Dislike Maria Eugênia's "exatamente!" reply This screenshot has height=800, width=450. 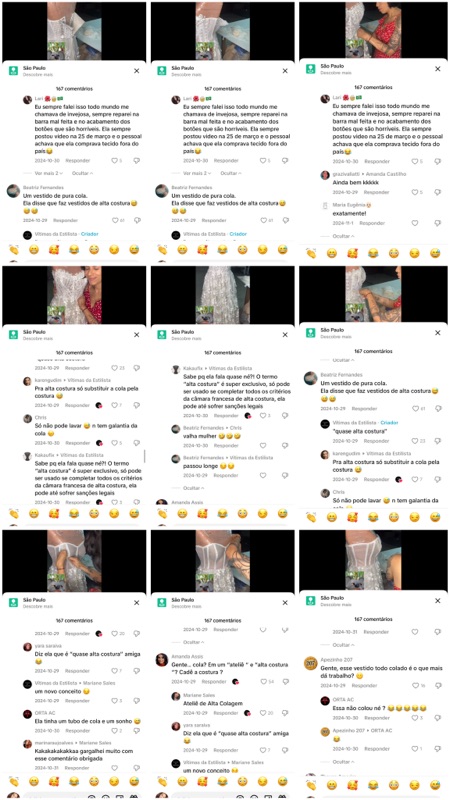[x=437, y=223]
